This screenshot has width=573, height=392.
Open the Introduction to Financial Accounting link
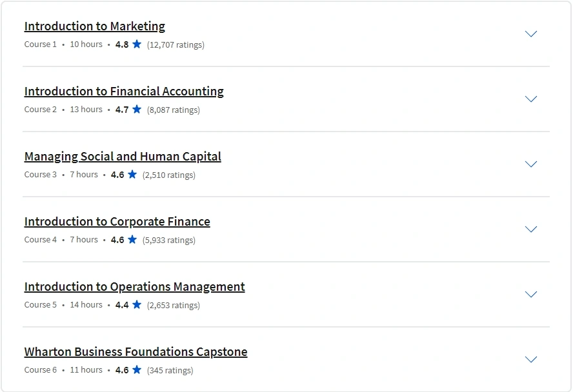124,92
